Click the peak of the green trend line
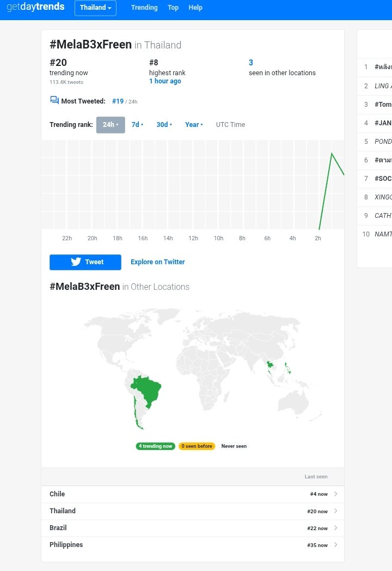 point(332,153)
